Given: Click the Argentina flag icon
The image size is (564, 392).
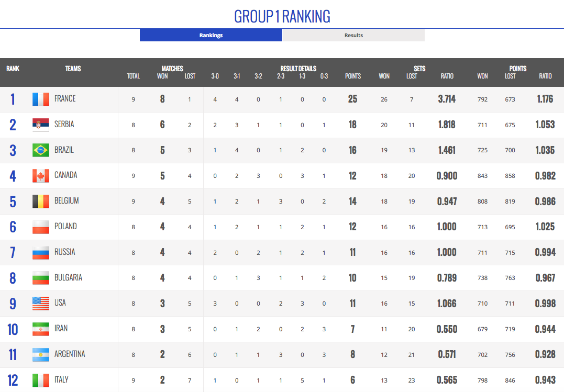Looking at the screenshot, I should (x=40, y=354).
